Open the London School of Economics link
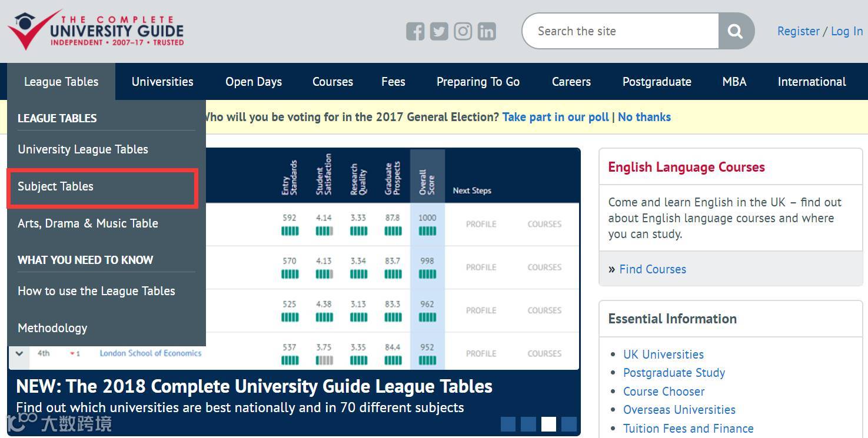 pos(151,353)
